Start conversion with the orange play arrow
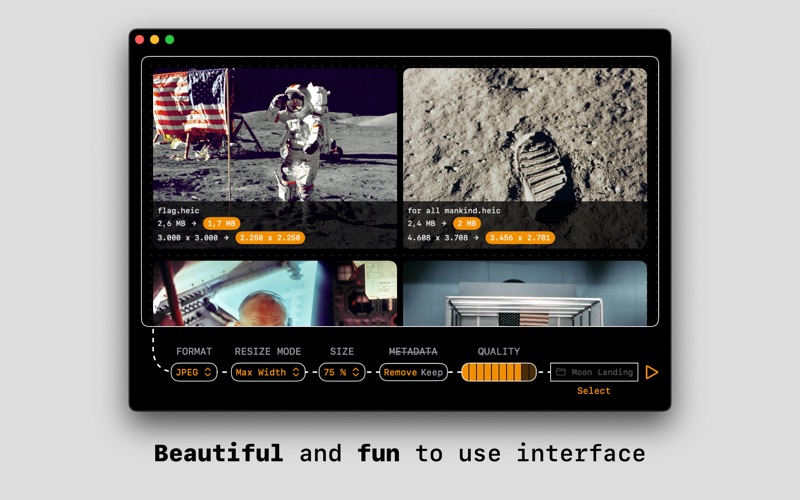The height and width of the screenshot is (500, 800). [x=652, y=372]
